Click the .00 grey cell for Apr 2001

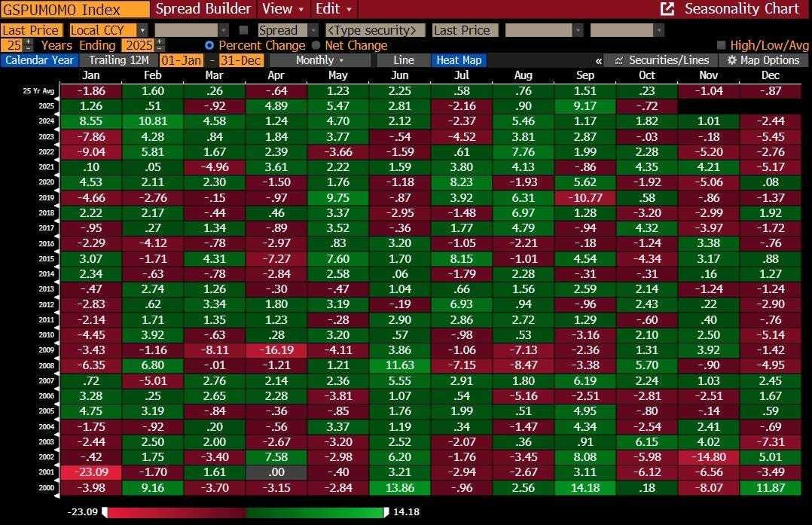276,472
